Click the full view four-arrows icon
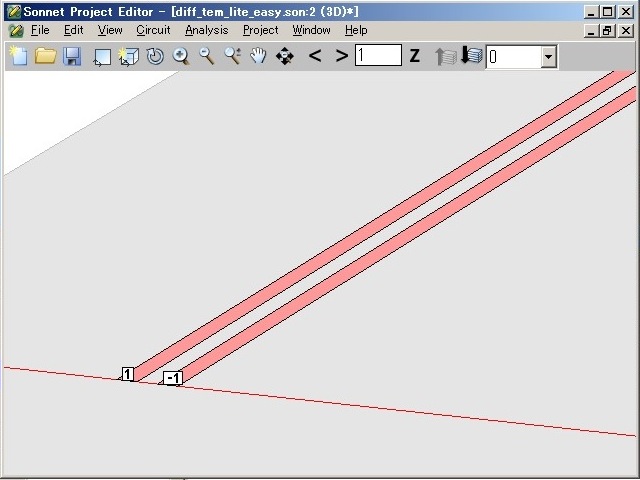Image resolution: width=640 pixels, height=480 pixels. tap(284, 56)
